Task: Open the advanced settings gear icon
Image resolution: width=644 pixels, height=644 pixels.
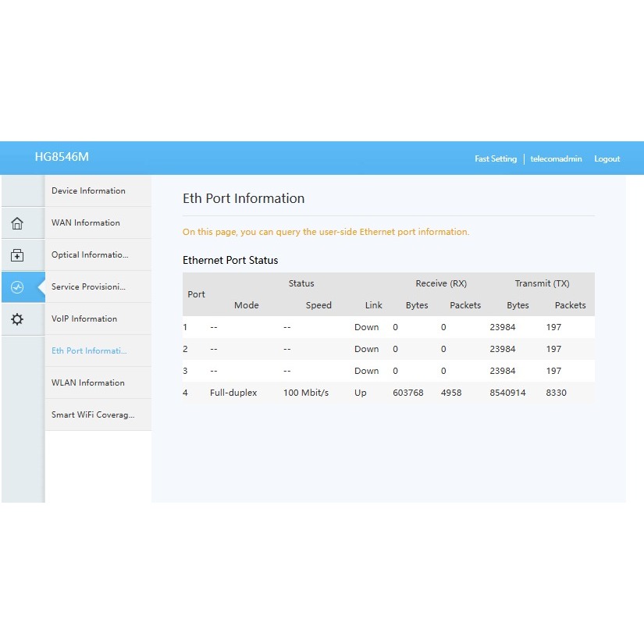Action: (17, 319)
